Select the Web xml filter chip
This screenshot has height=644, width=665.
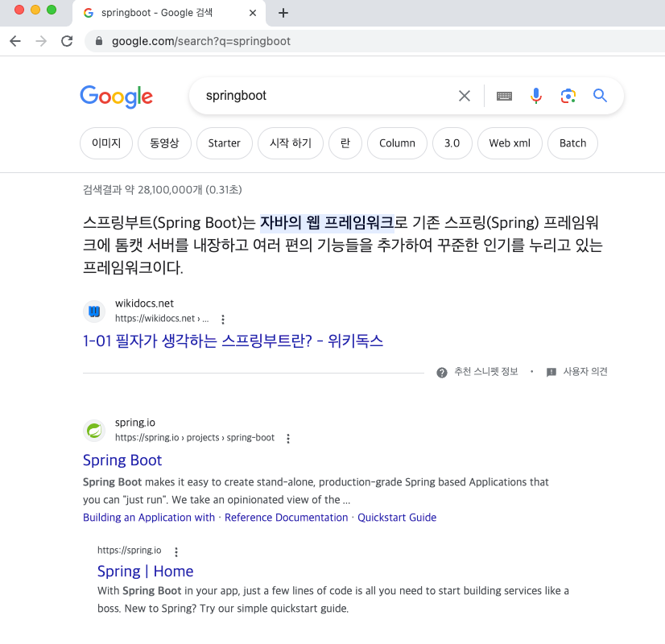point(510,143)
